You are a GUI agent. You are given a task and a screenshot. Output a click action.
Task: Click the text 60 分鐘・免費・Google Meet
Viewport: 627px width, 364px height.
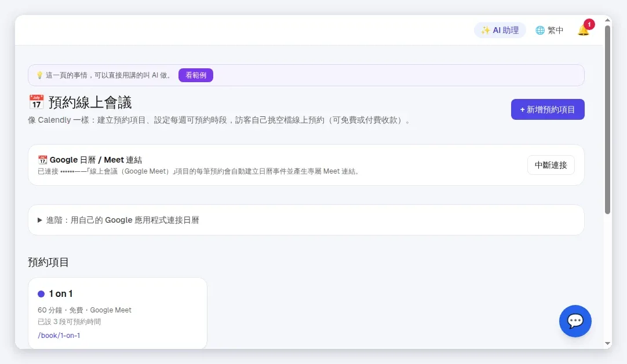point(85,310)
